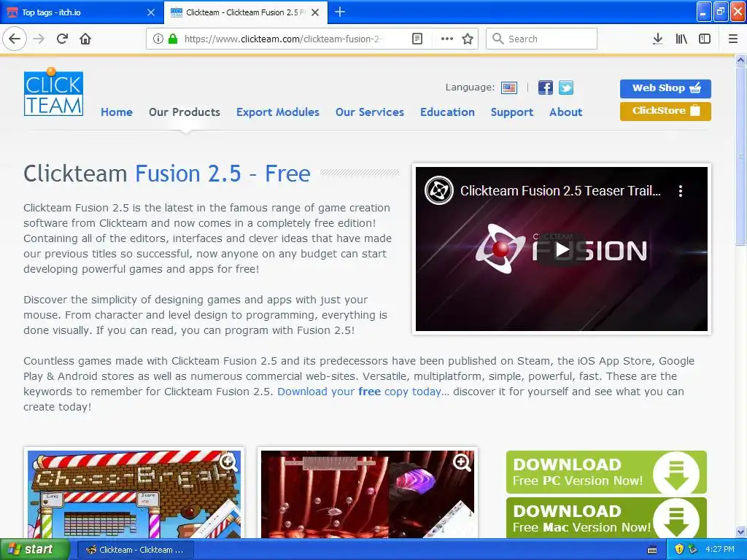This screenshot has height=560, width=747.
Task: Click the taskbar clock 4:27 PM
Action: point(720,550)
